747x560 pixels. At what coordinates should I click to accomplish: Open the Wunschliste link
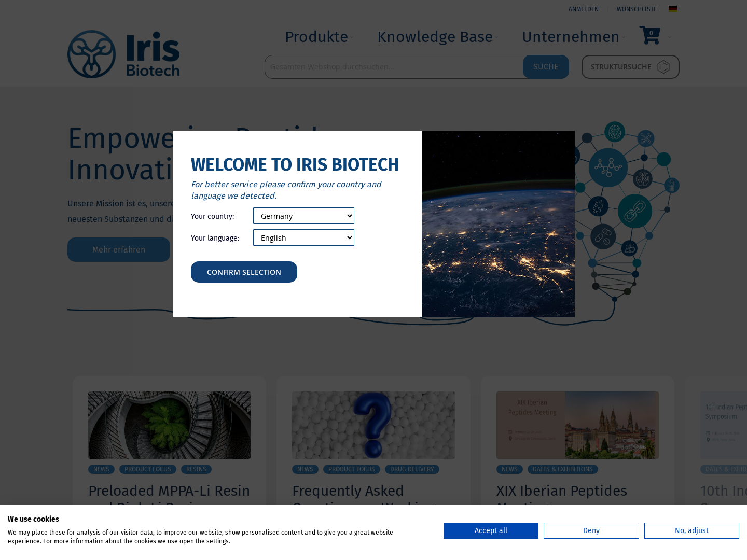(x=637, y=9)
